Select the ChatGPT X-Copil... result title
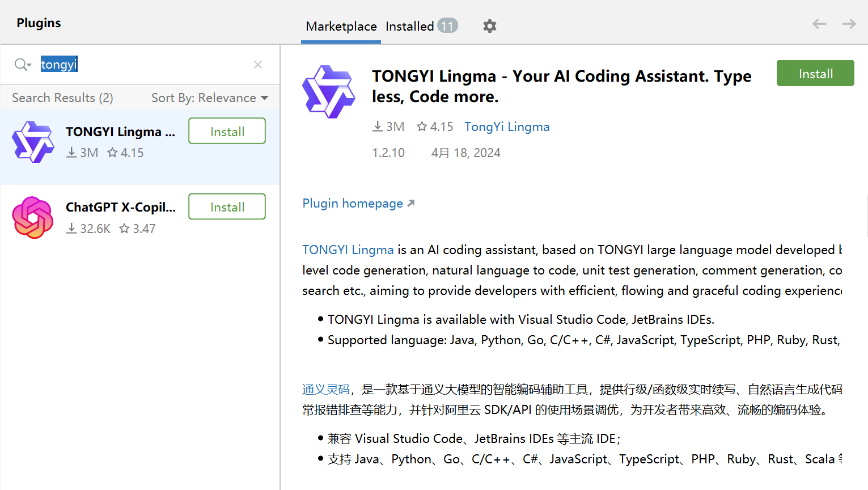Screen dimensions: 868x490 pyautogui.click(x=121, y=208)
